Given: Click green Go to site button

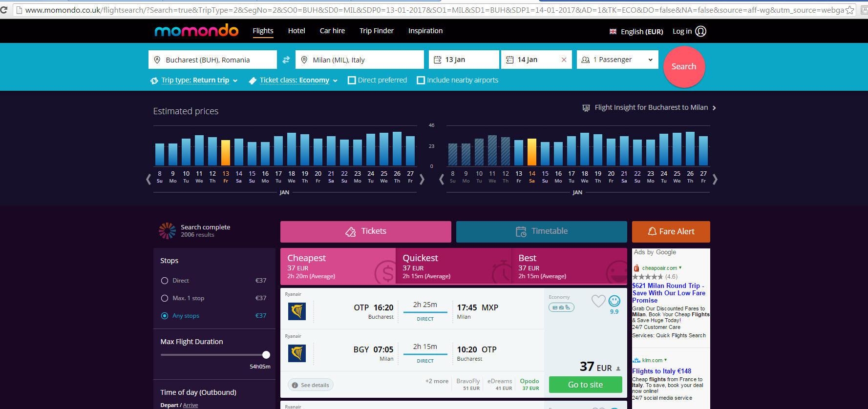Looking at the screenshot, I should [586, 385].
